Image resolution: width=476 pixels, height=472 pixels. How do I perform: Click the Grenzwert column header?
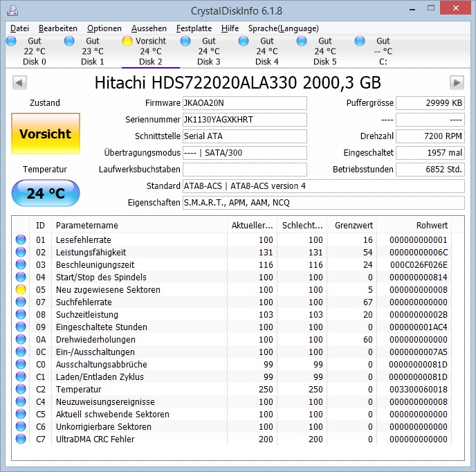tap(352, 225)
